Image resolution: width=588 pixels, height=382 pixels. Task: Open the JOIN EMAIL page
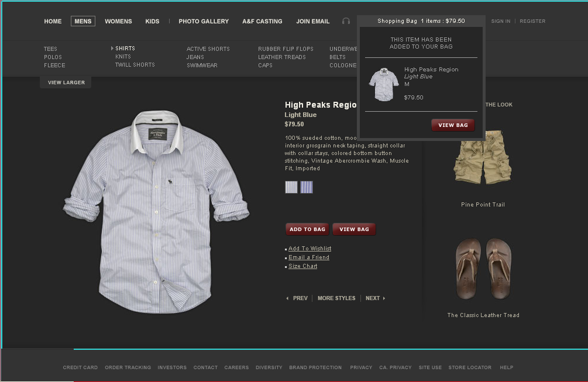click(313, 22)
